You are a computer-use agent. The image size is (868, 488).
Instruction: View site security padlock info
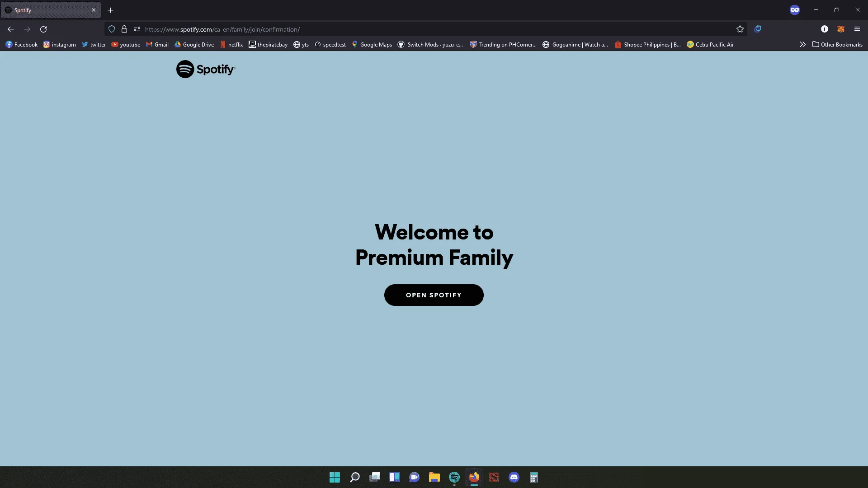(x=124, y=29)
